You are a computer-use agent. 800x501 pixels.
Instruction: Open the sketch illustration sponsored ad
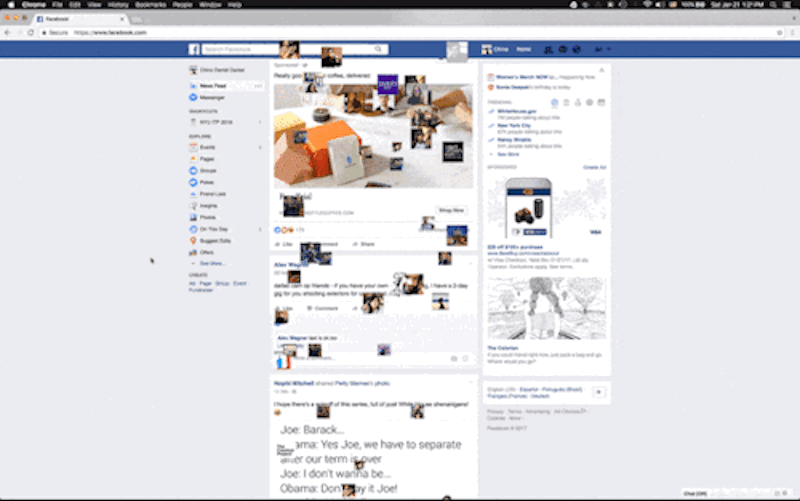pos(546,308)
